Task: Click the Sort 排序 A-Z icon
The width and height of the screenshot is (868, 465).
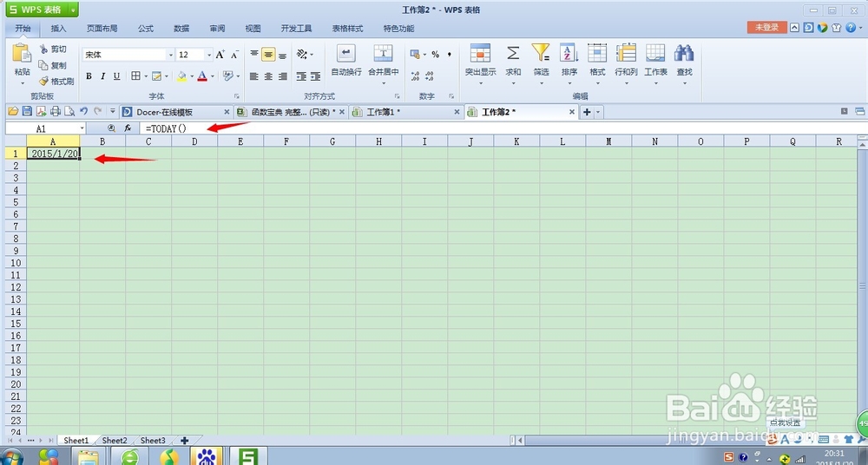Action: tap(569, 54)
